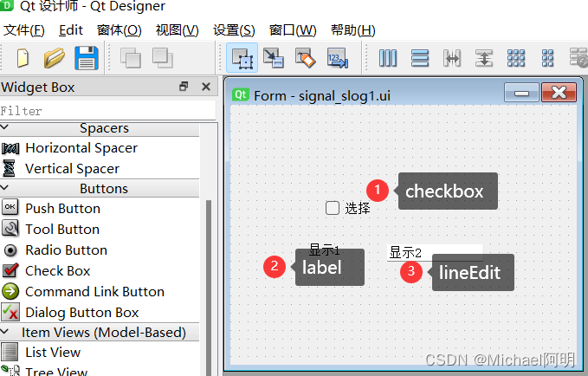Open the 窗口(W) menu
The image size is (588, 376).
point(293,30)
